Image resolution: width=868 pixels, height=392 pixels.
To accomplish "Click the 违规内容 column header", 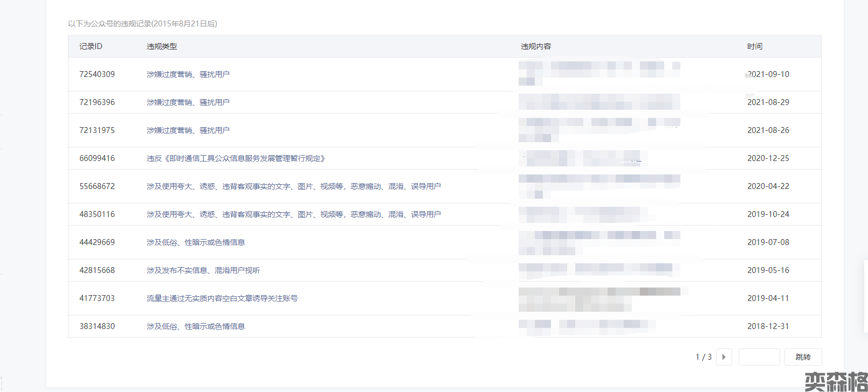I will click(x=536, y=46).
